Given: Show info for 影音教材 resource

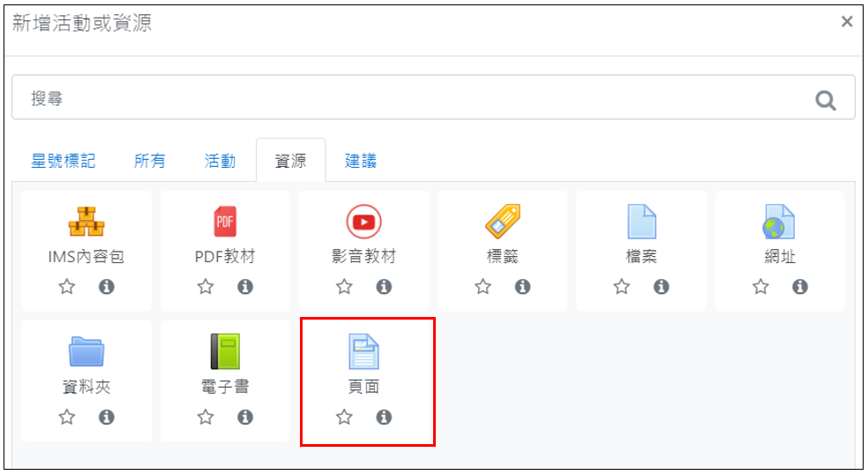Looking at the screenshot, I should 384,287.
